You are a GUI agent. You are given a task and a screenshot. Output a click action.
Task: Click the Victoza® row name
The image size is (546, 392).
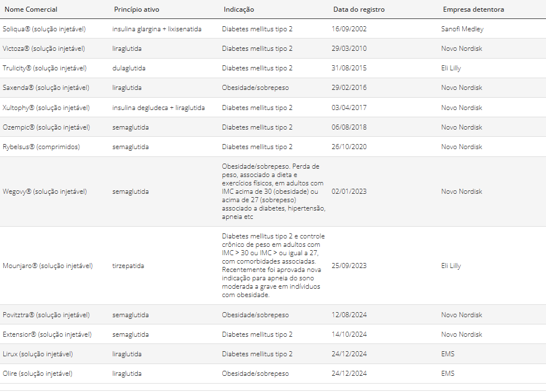44,49
